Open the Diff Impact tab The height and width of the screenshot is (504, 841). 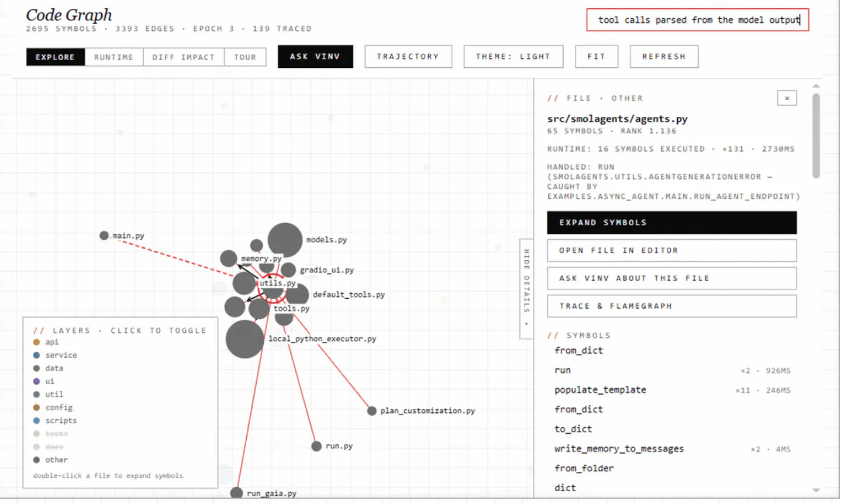[184, 57]
